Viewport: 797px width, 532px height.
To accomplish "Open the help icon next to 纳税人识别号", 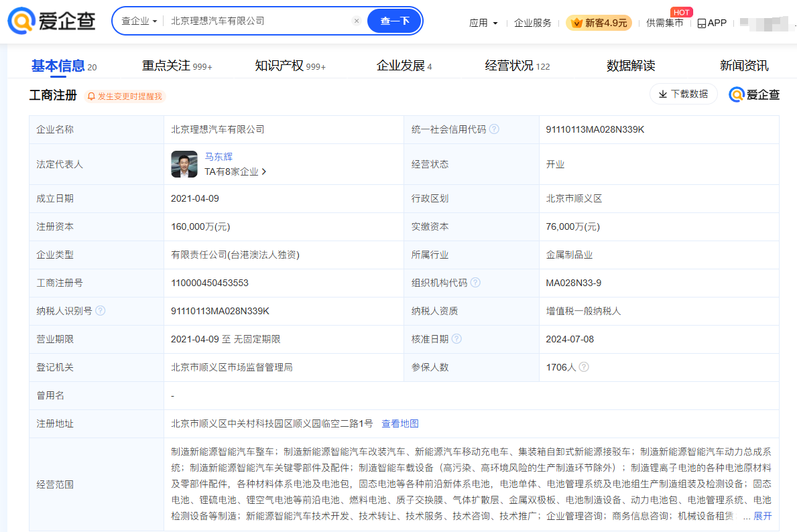I will pyautogui.click(x=101, y=310).
